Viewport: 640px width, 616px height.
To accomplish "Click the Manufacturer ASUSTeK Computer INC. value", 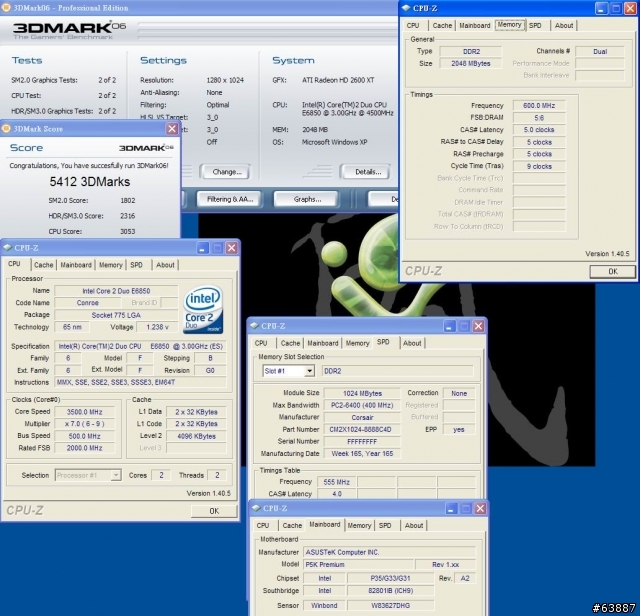I will coord(389,552).
